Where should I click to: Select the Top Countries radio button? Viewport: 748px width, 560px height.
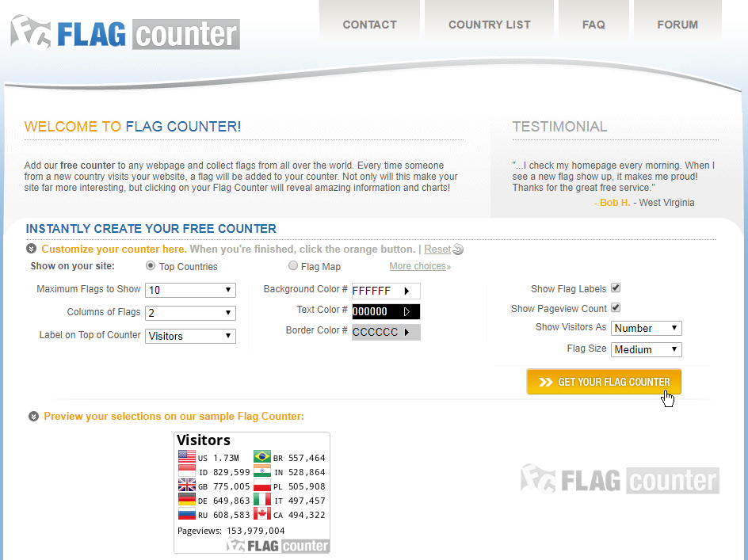151,265
